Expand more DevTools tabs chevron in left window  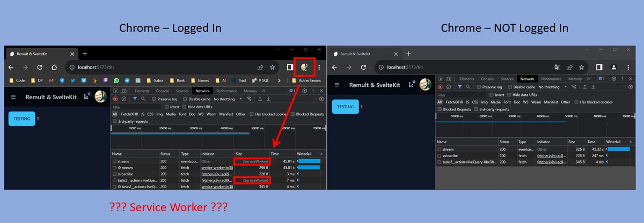[263, 91]
